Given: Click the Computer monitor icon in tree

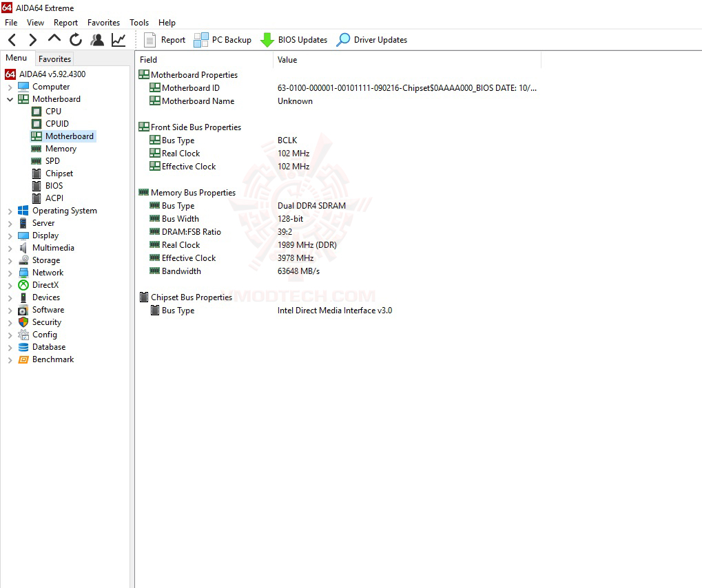Looking at the screenshot, I should (23, 87).
